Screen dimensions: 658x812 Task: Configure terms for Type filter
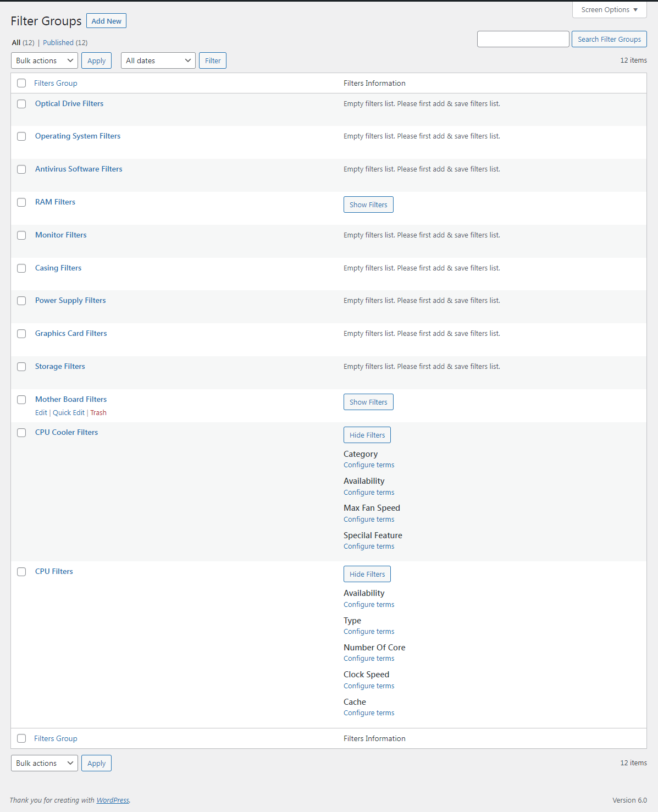pos(369,631)
